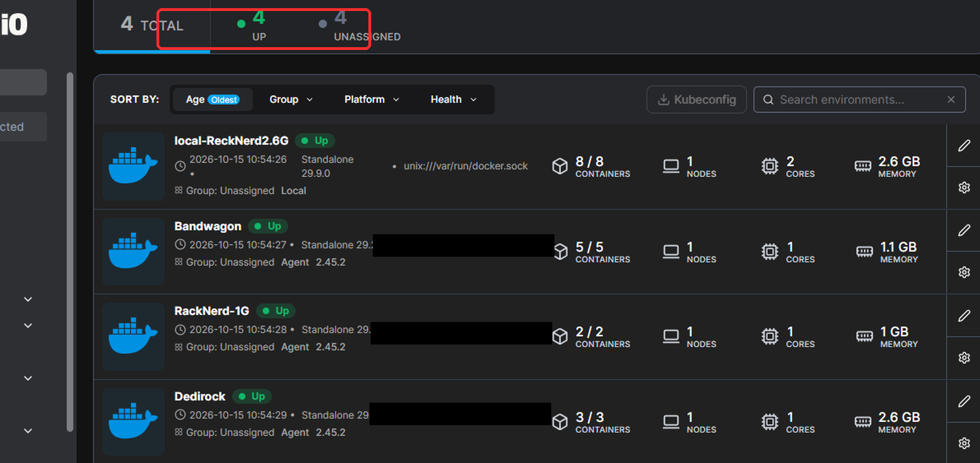Toggle the Age Oldest sort option
980x463 pixels.
point(212,99)
